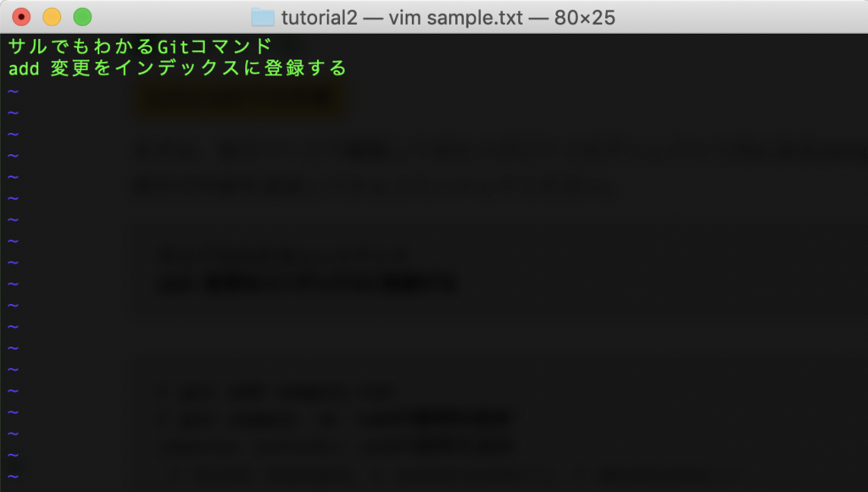Image resolution: width=868 pixels, height=492 pixels.
Task: Click the final 'る' character of second line
Action: click(x=337, y=68)
